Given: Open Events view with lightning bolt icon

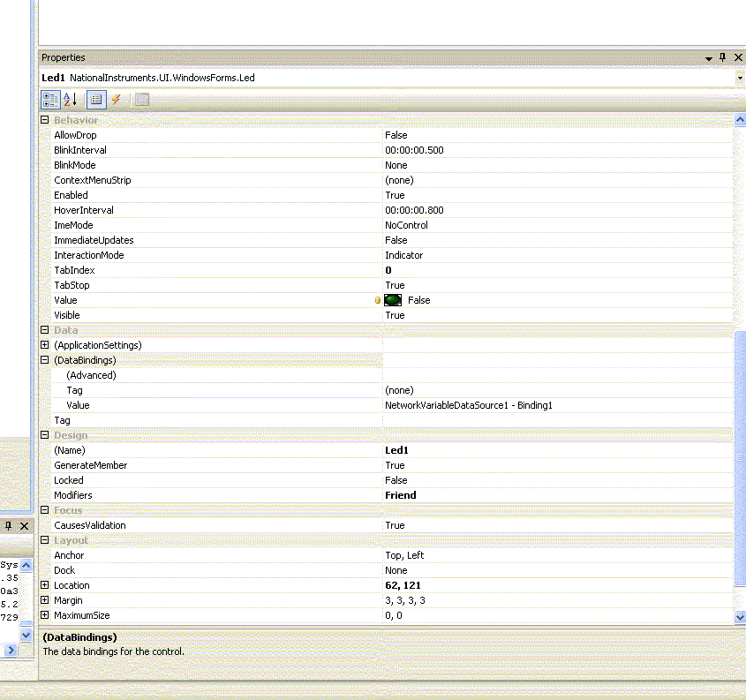Looking at the screenshot, I should (116, 100).
